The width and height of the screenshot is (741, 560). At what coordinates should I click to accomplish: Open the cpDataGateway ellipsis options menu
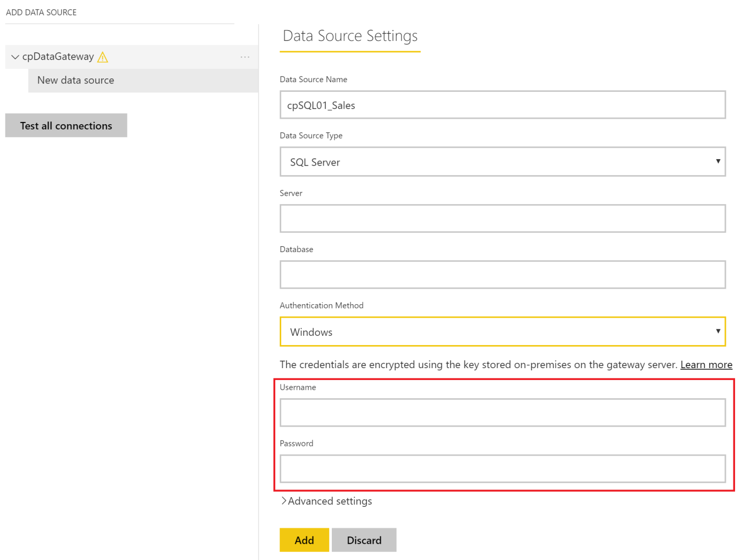click(245, 57)
